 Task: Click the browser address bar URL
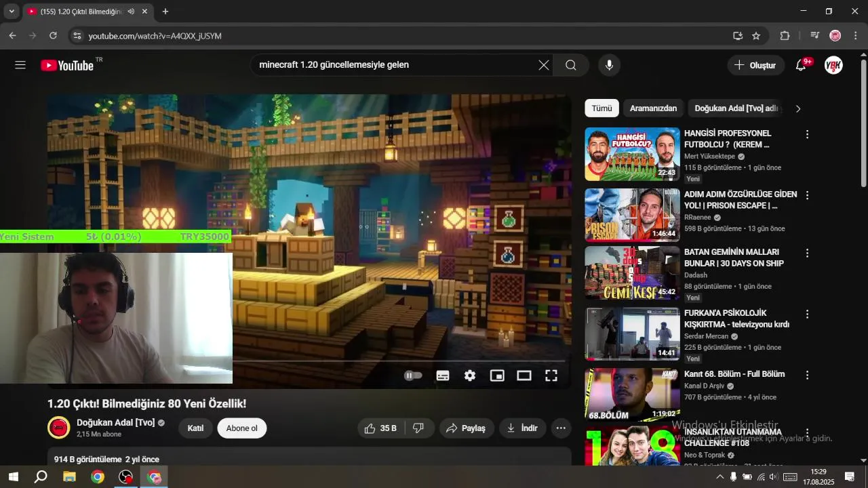155,36
